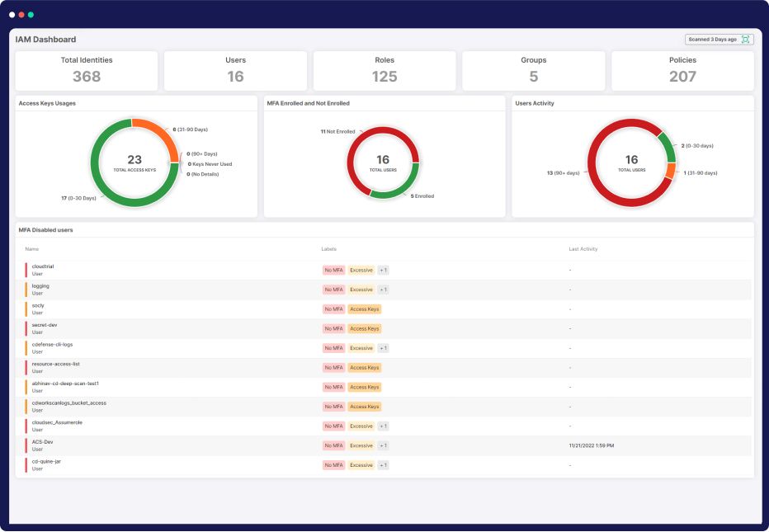Open the Total Identities 368 card

pyautogui.click(x=87, y=71)
